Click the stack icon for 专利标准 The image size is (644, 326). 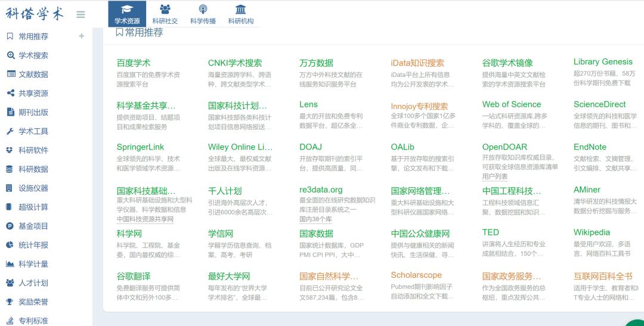(10, 321)
